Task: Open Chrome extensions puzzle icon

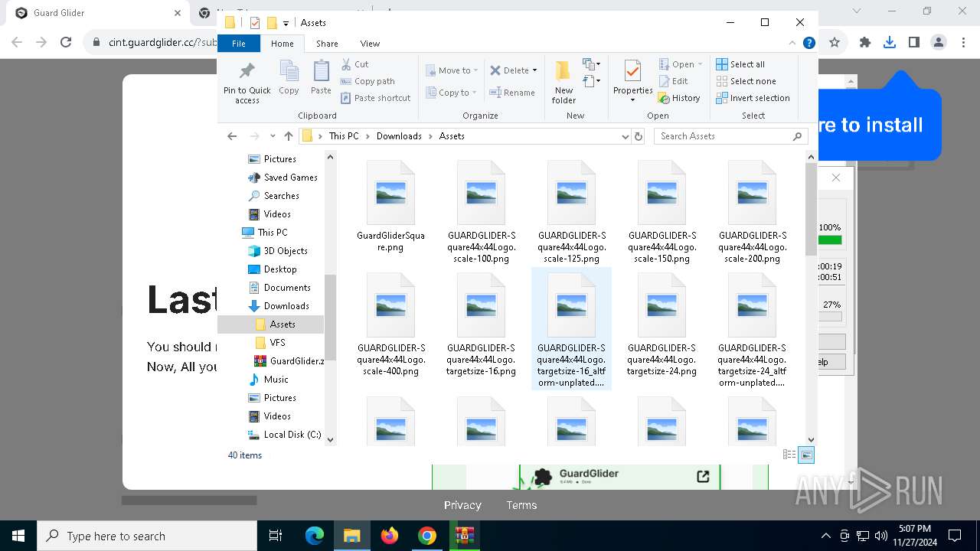Action: click(865, 43)
